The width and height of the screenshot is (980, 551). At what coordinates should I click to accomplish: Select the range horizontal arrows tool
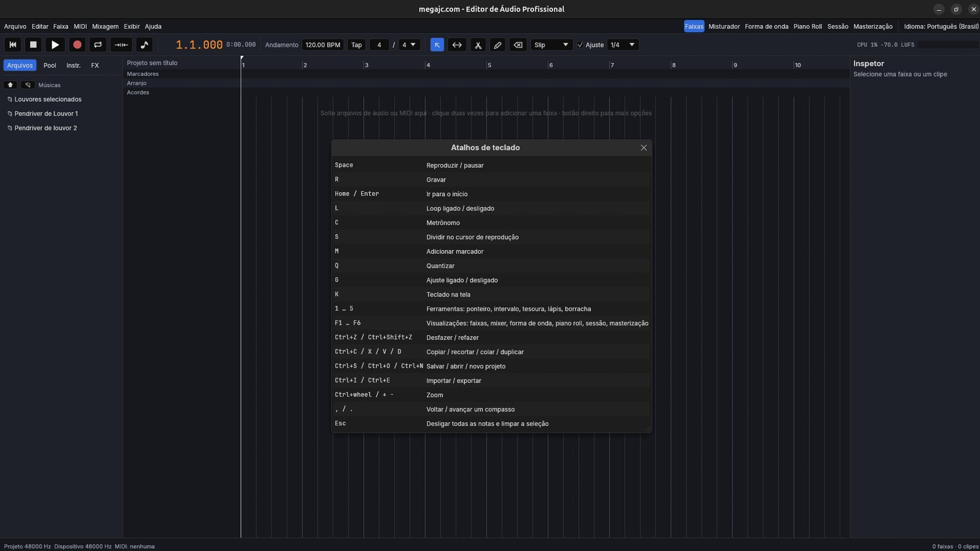[x=457, y=45]
